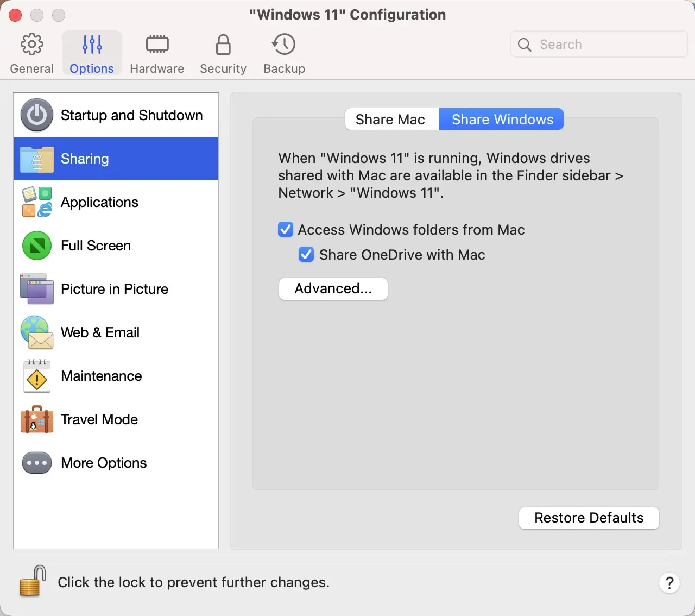Image resolution: width=695 pixels, height=616 pixels.
Task: Open the Applications settings label
Action: coord(99,202)
